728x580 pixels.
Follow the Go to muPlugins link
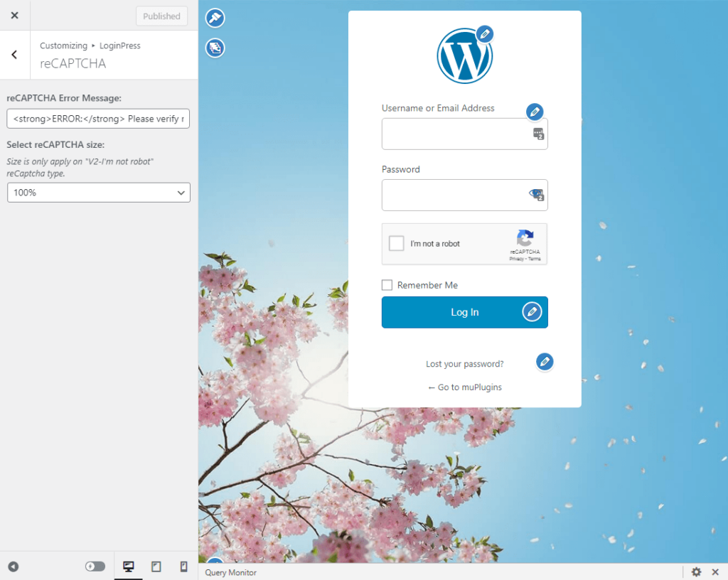point(465,387)
